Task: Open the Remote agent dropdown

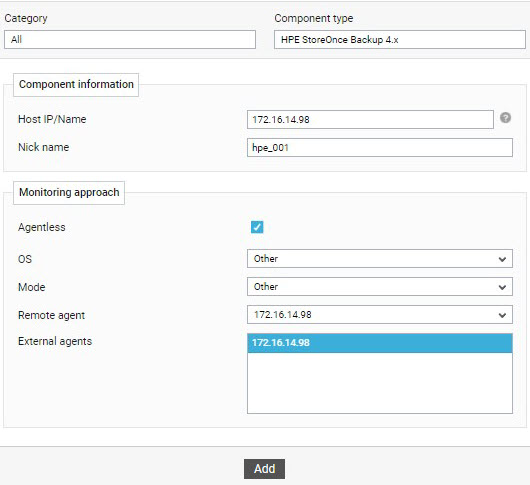Action: [x=380, y=315]
